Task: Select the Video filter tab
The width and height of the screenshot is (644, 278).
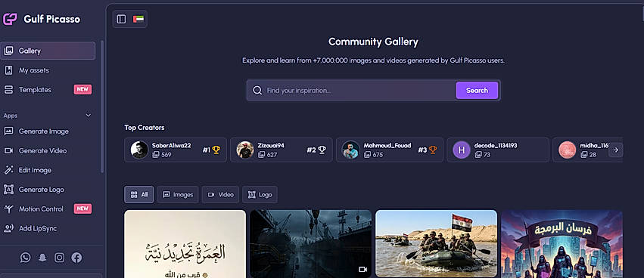Action: 220,195
